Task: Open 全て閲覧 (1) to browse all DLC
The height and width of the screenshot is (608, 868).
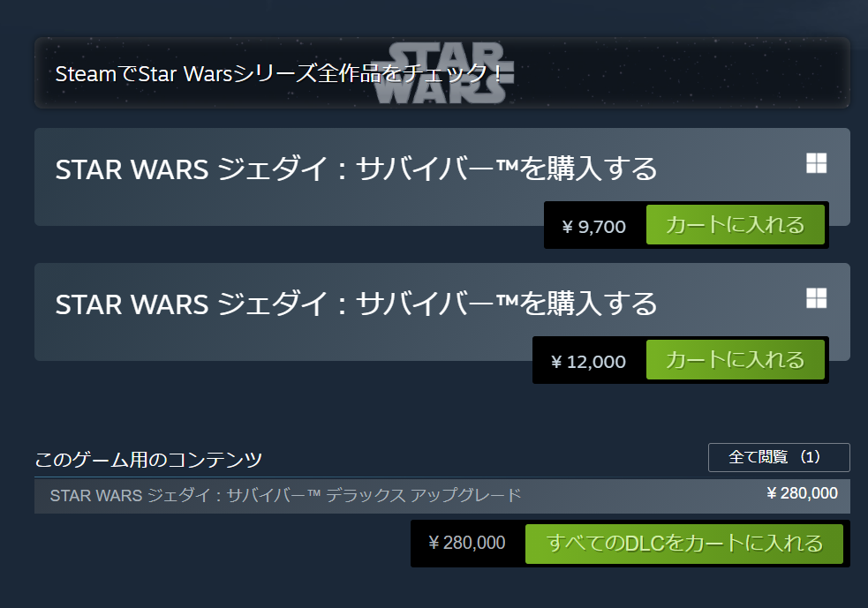Action: pos(779,457)
